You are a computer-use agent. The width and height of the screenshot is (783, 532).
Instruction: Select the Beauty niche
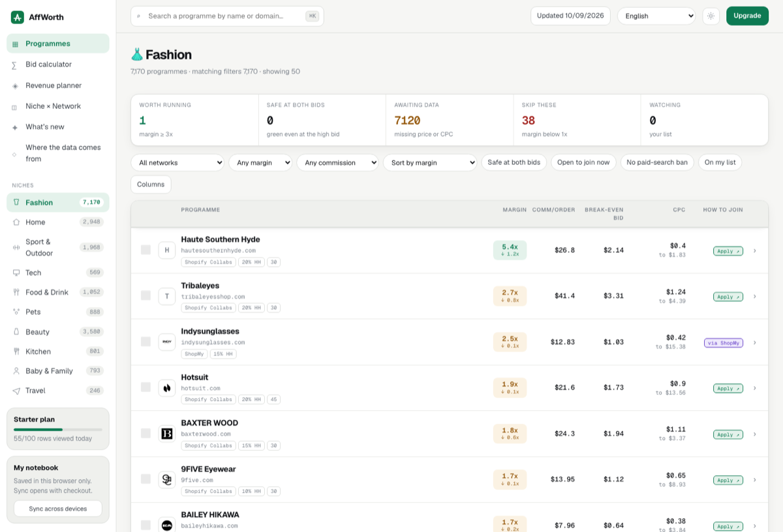[58, 332]
